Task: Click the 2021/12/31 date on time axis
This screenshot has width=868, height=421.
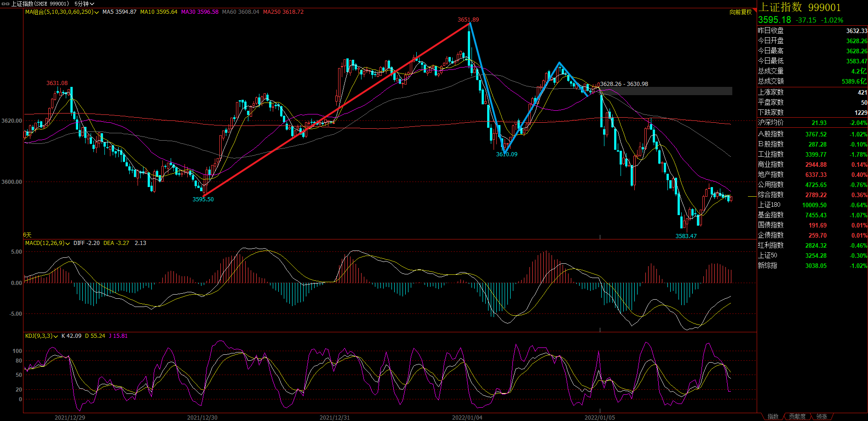Action: [x=335, y=417]
